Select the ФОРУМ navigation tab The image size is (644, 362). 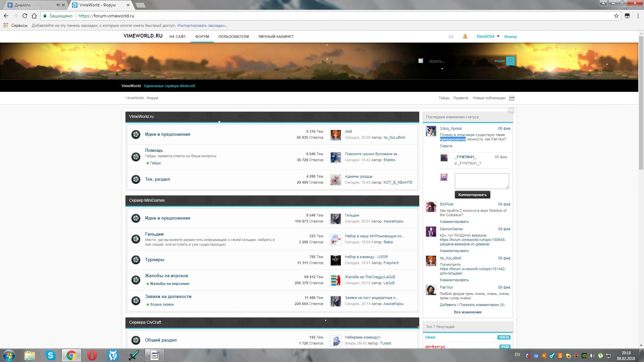[202, 37]
